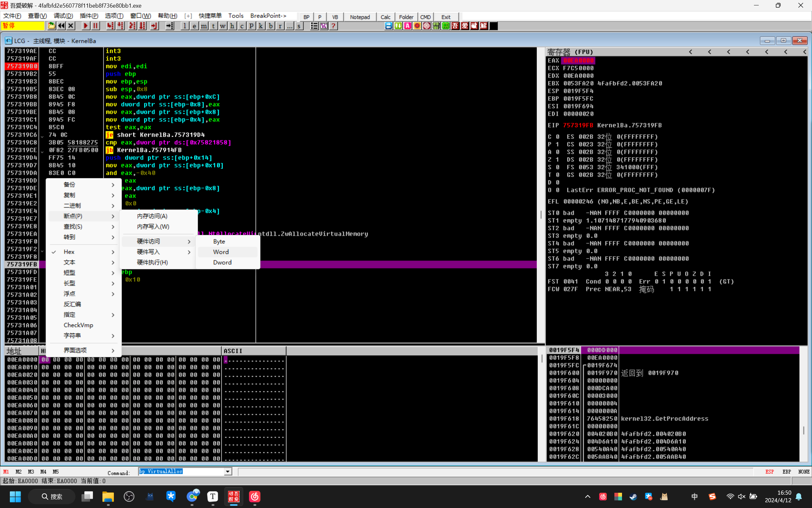Open patches window with 'p' button

[x=251, y=26]
